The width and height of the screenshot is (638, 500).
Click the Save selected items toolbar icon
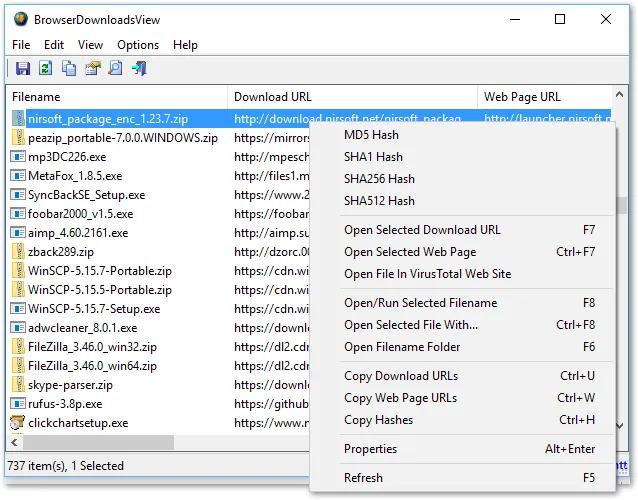pyautogui.click(x=23, y=68)
